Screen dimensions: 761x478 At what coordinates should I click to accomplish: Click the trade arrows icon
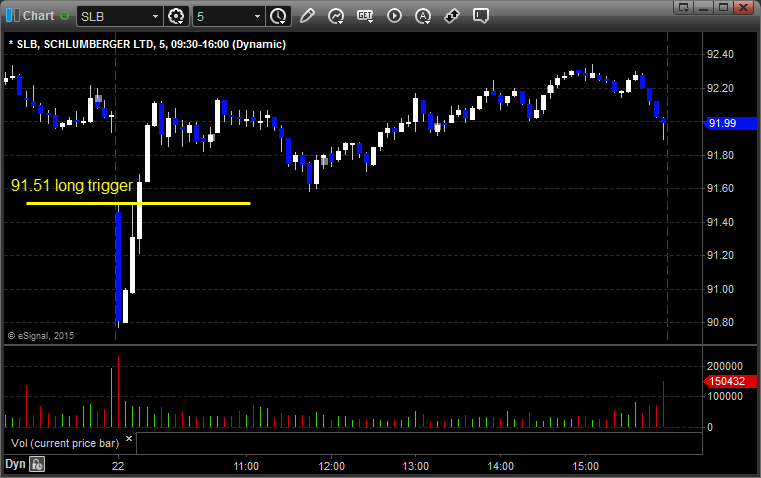coord(452,16)
